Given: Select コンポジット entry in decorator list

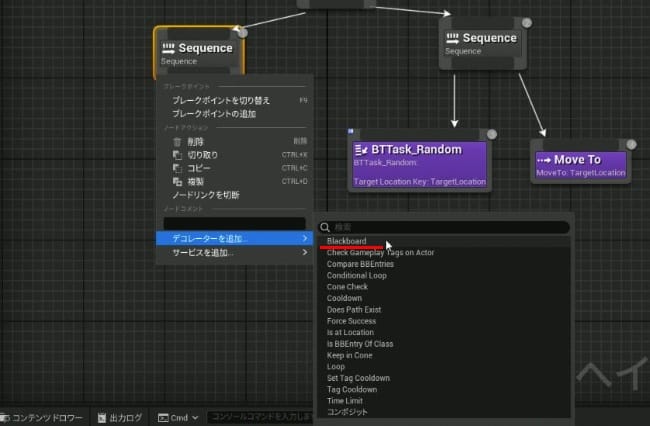Looking at the screenshot, I should [x=347, y=412].
